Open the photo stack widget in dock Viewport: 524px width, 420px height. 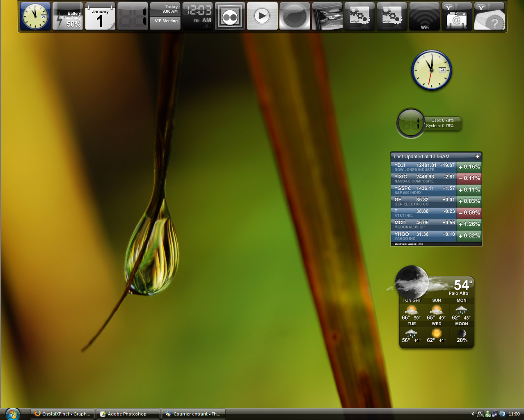327,16
